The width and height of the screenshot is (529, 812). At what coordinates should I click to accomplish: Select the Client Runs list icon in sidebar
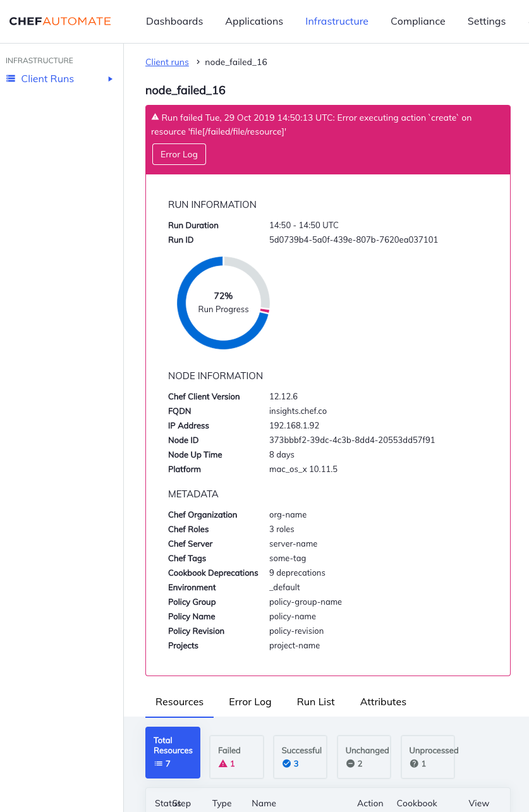tap(9, 78)
